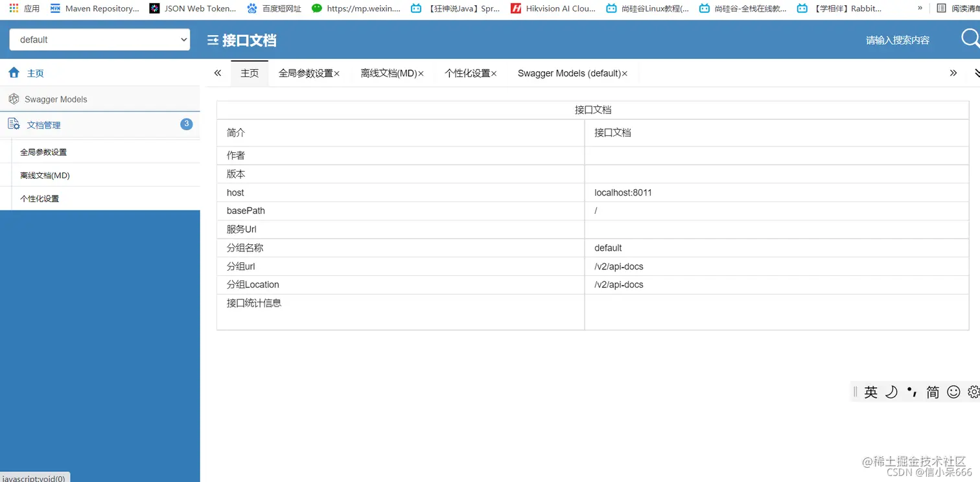Open the Maven Repository bookmark

click(95, 8)
